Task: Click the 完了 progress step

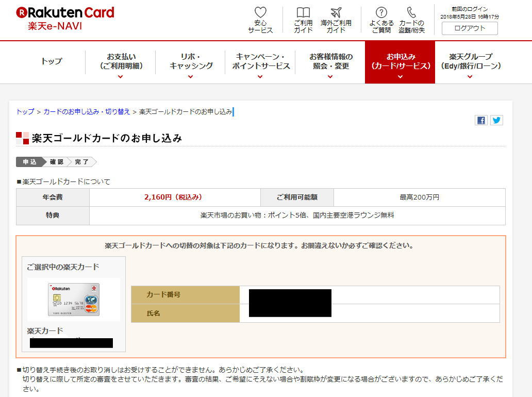Action: 82,162
